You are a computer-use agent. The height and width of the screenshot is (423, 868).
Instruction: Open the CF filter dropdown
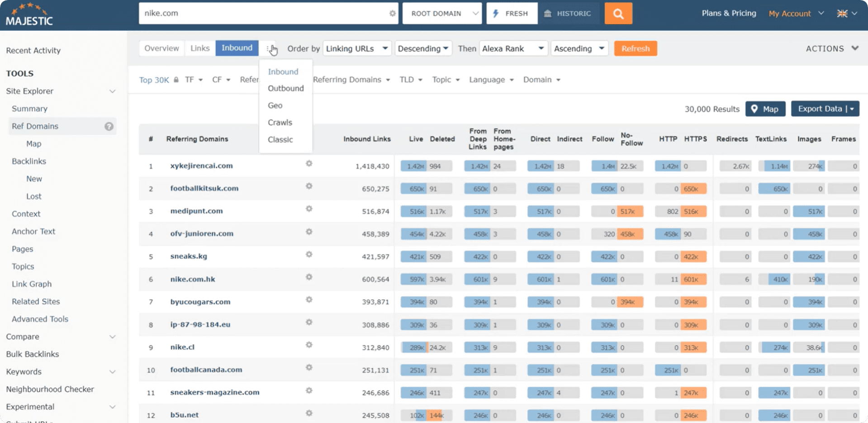[x=221, y=80]
